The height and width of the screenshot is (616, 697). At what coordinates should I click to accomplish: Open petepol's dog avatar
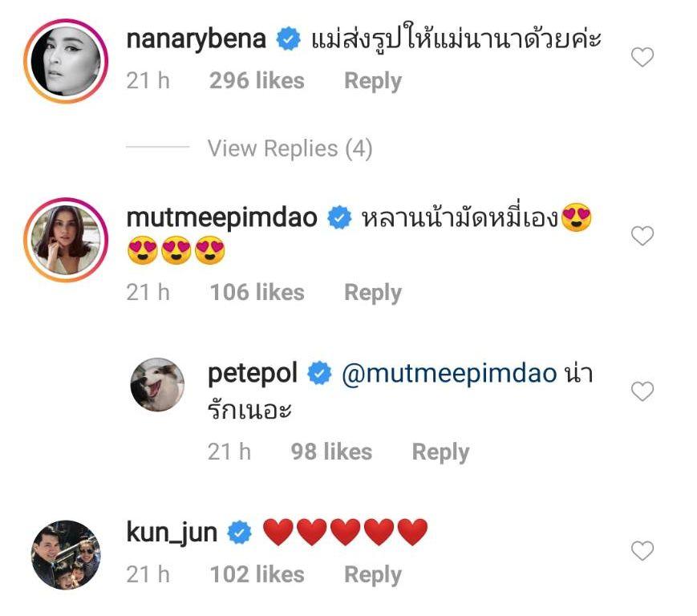tap(158, 385)
